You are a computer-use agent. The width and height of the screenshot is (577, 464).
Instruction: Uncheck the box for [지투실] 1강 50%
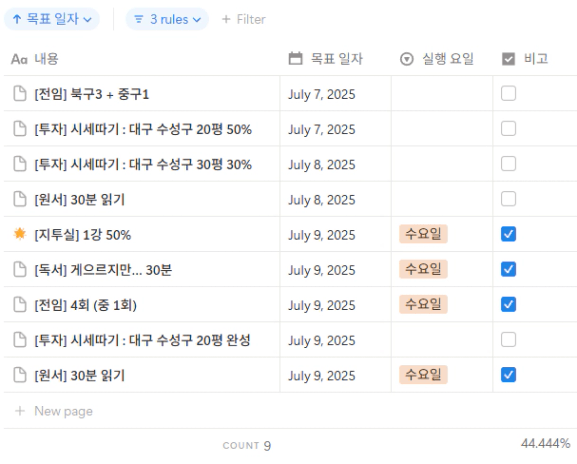508,234
